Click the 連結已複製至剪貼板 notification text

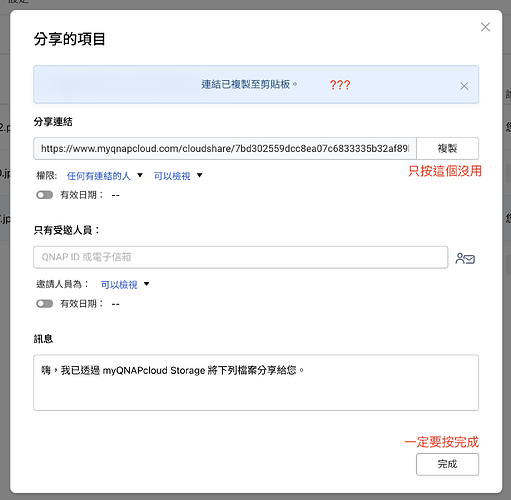coord(249,85)
